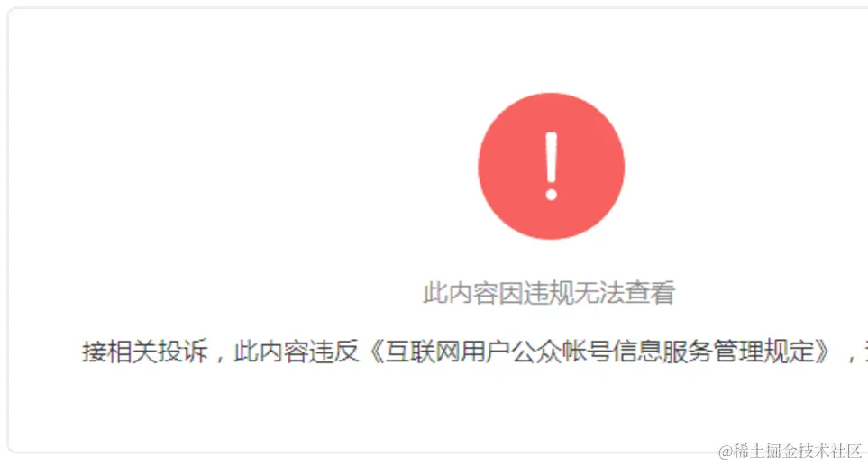Screen dimensions: 868x466
Task: Click the word 稀土掘金 in the watermark
Action: 765,451
